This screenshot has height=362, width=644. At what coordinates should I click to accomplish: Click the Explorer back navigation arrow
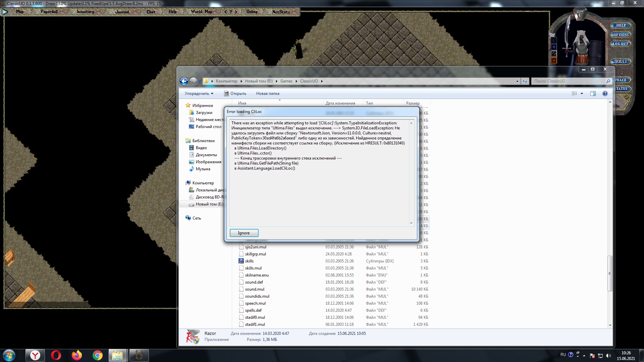point(184,81)
